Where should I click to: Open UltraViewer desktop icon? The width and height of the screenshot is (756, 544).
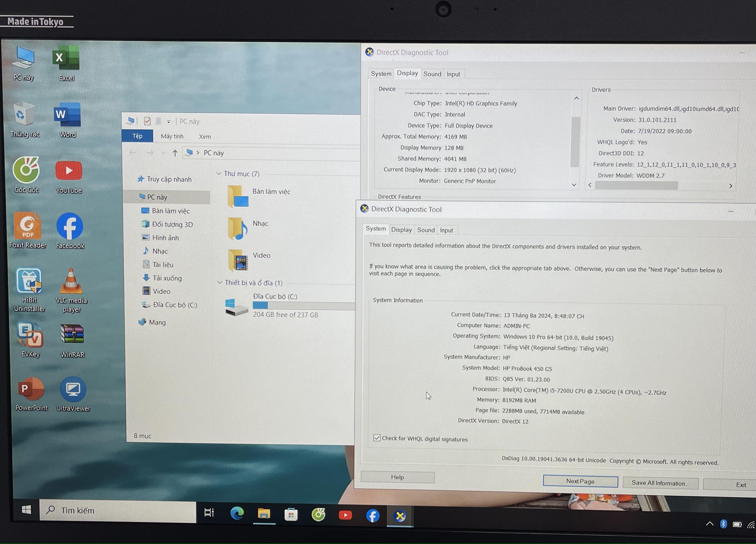[x=73, y=395]
